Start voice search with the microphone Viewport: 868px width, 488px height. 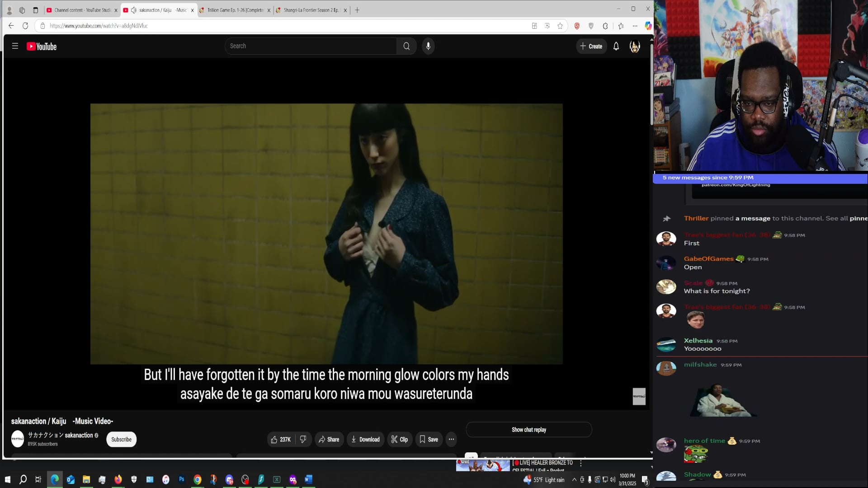[428, 46]
